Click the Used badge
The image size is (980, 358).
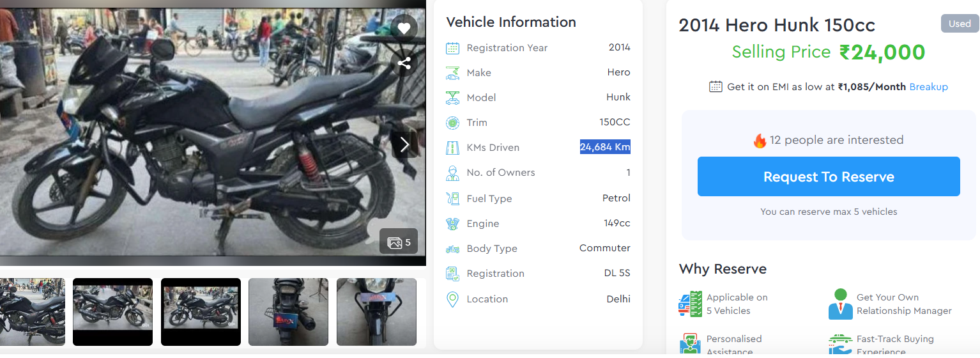pos(960,24)
